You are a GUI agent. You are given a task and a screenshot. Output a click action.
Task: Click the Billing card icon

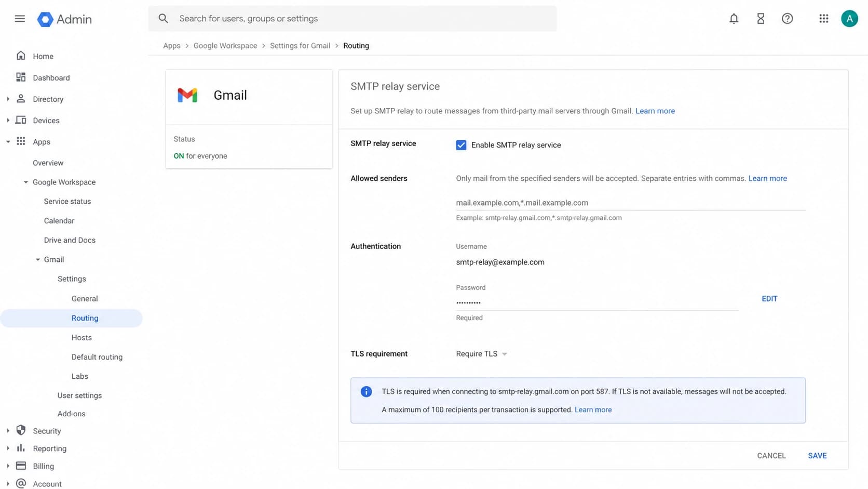[x=21, y=466]
